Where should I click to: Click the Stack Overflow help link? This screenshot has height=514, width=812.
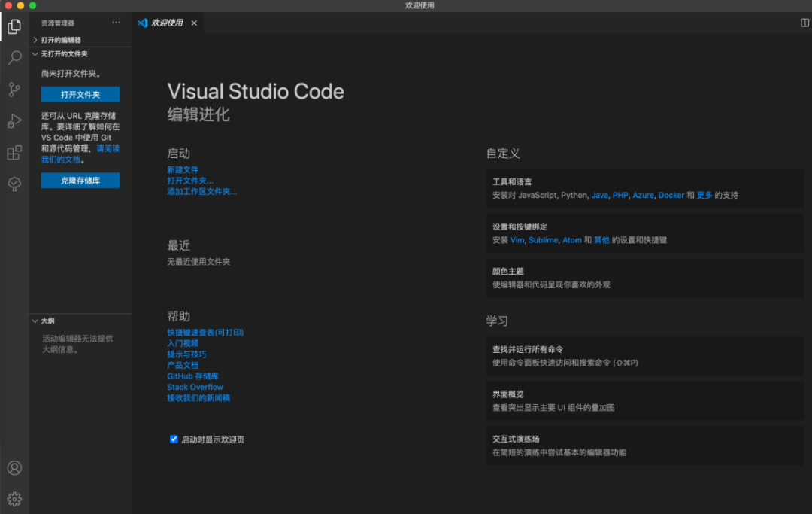point(195,387)
